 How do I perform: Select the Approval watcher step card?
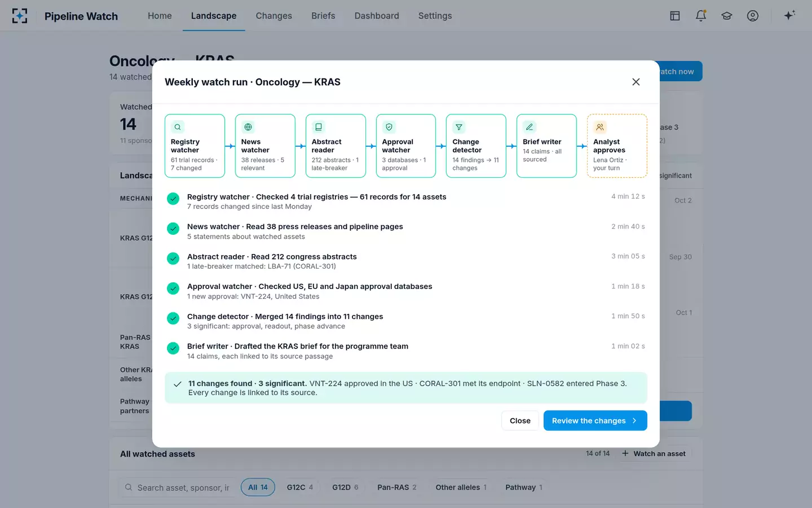click(406, 146)
